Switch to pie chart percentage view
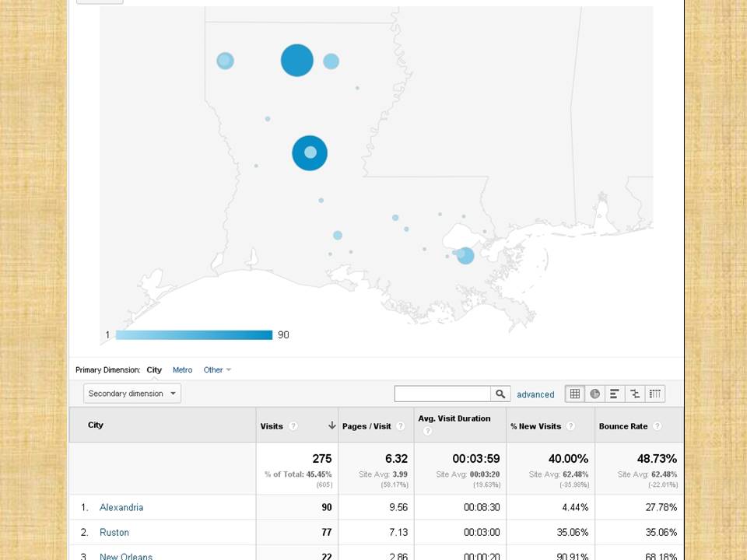Screen dimensions: 747x560 click(x=595, y=394)
